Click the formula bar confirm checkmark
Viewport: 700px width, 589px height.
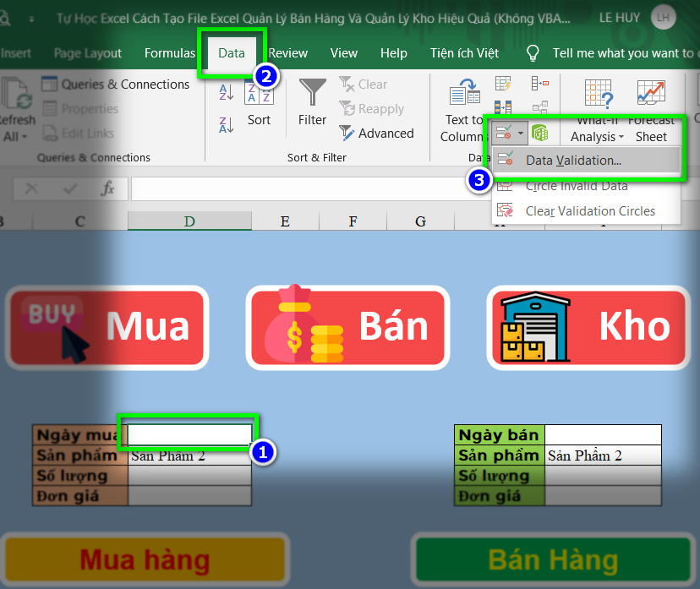(70, 188)
